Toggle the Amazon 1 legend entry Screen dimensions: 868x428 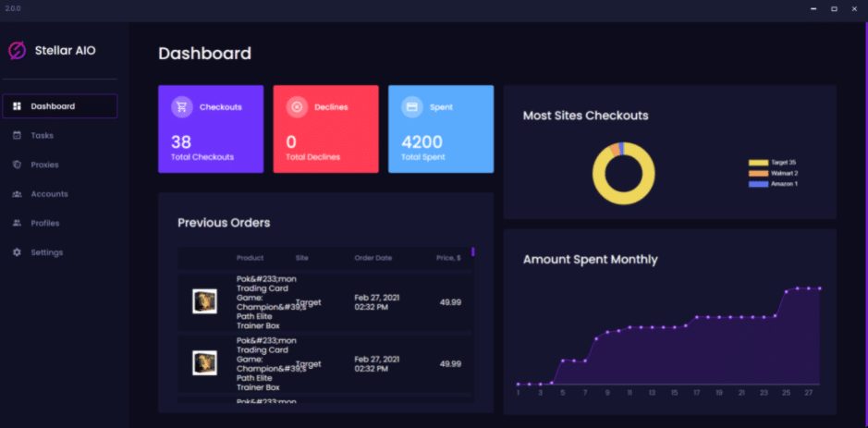[774, 184]
